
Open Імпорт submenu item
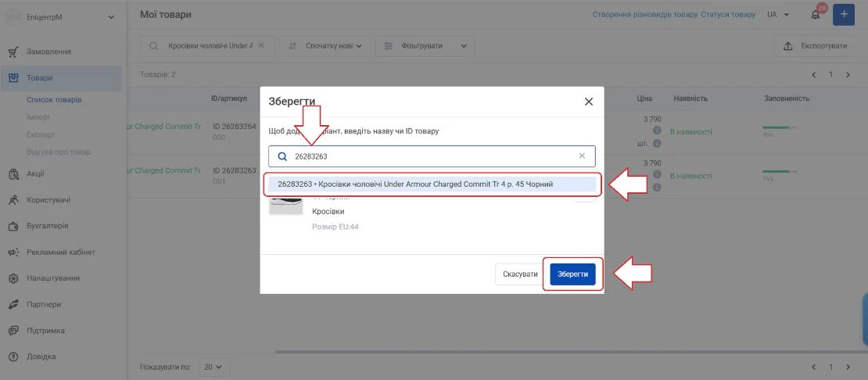point(38,117)
